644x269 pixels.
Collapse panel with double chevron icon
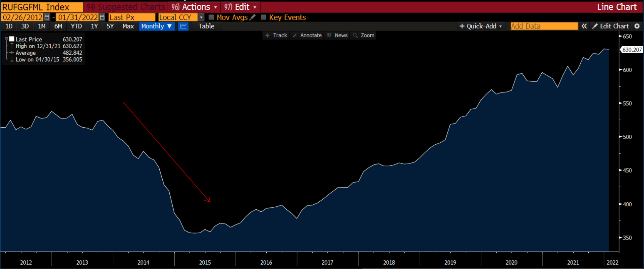(x=584, y=26)
